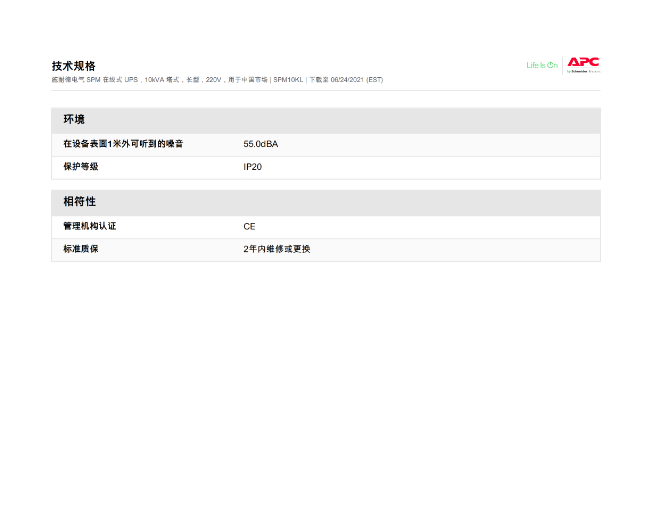The width and height of the screenshot is (652, 523).
Task: Click the 标准质保 row label
Action: click(81, 249)
